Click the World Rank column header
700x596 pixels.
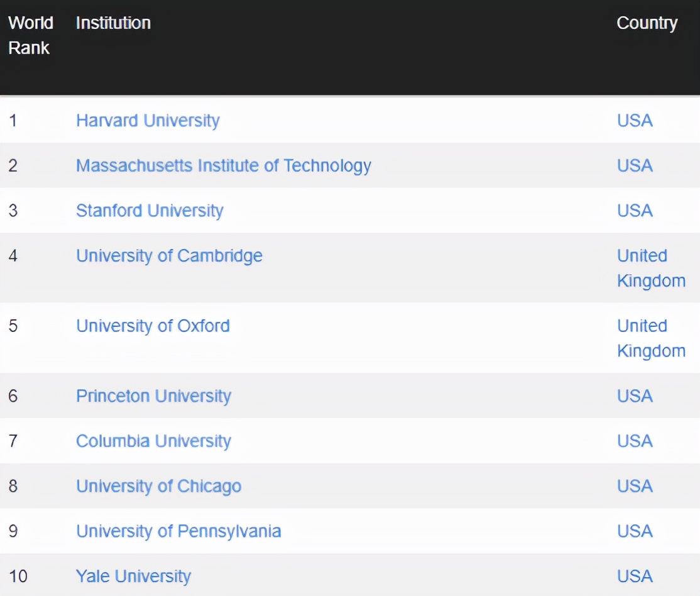[30, 35]
